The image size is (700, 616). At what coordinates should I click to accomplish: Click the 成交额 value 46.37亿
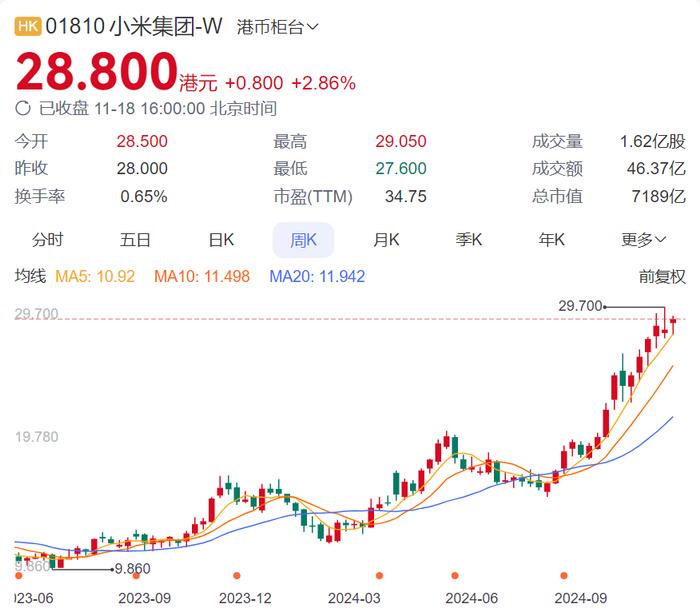click(x=656, y=169)
